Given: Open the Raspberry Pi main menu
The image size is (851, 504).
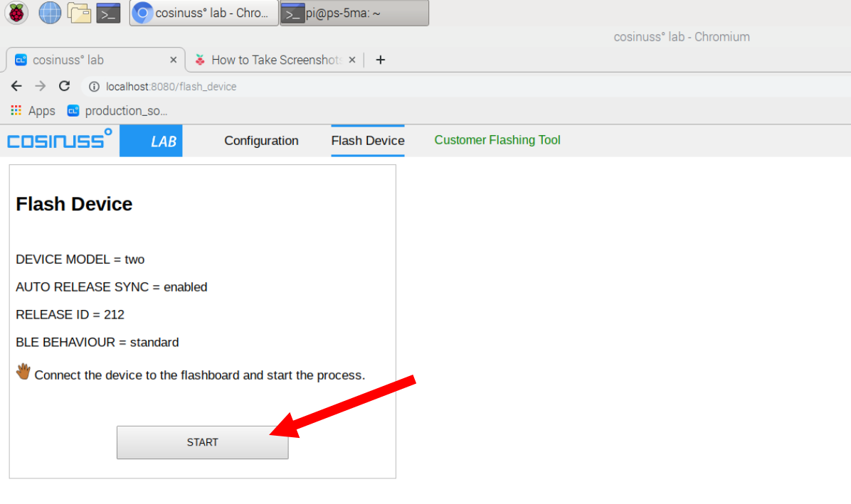Looking at the screenshot, I should pyautogui.click(x=16, y=13).
